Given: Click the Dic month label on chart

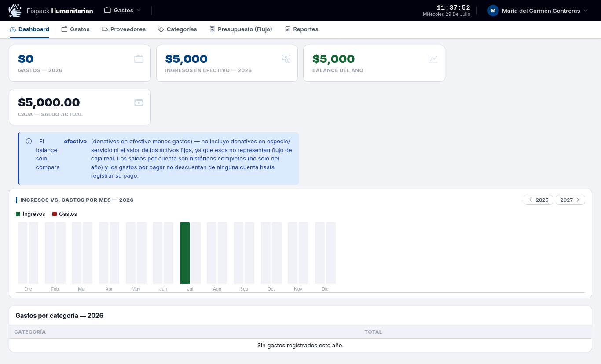Looking at the screenshot, I should click(x=325, y=289).
